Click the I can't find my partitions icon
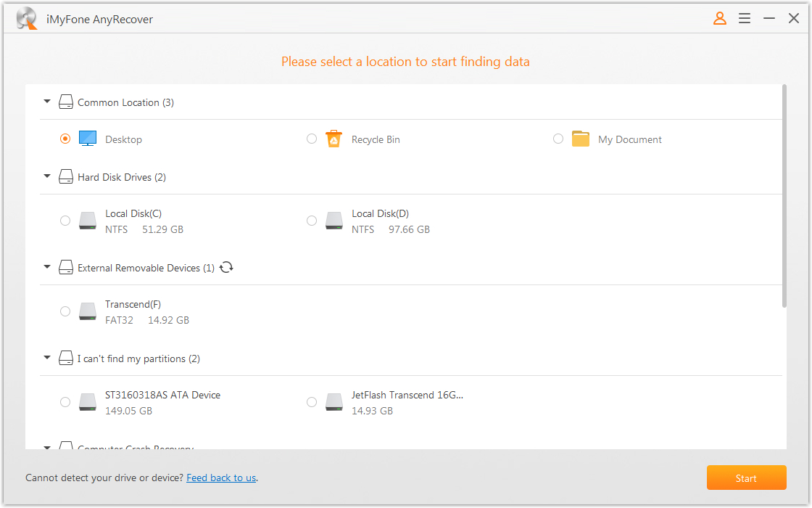The height and width of the screenshot is (508, 812). point(66,359)
